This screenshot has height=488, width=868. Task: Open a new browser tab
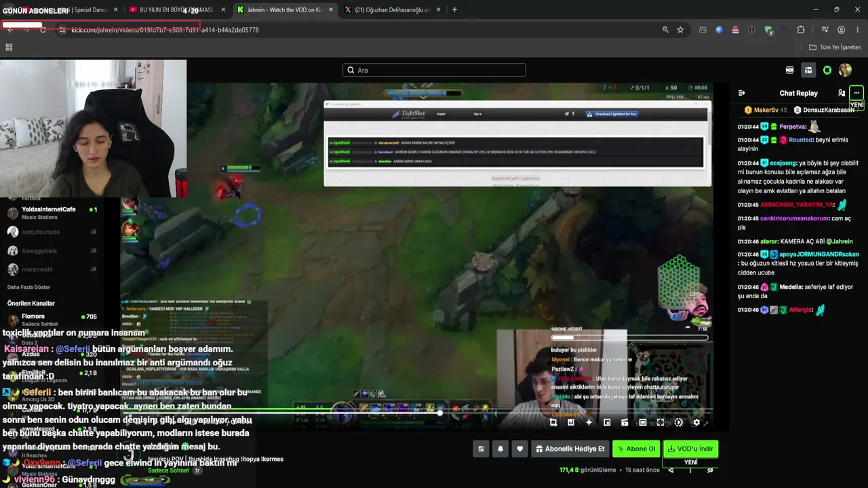(x=454, y=9)
